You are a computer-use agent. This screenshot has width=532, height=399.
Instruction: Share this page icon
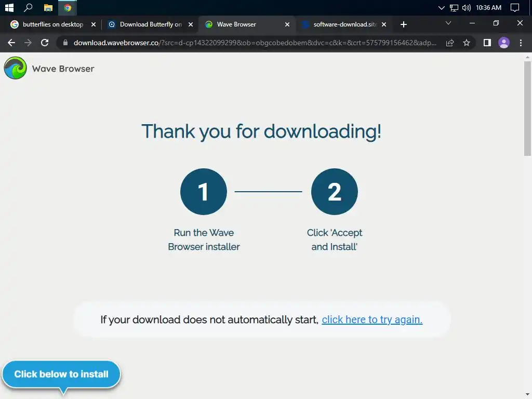[450, 43]
